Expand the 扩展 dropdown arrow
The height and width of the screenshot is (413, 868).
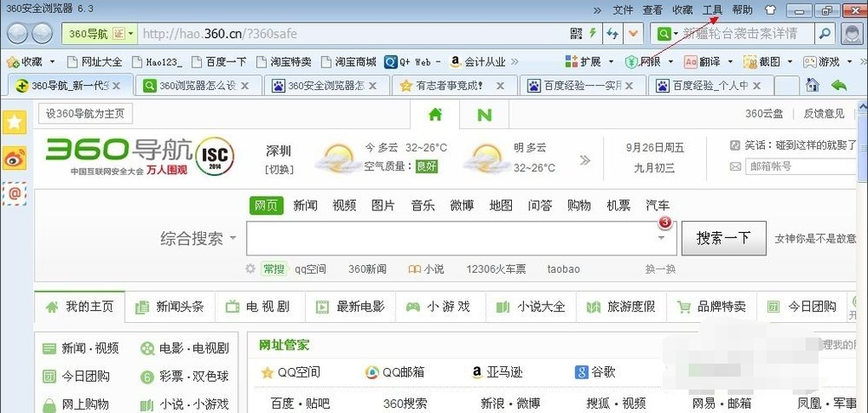pyautogui.click(x=611, y=61)
